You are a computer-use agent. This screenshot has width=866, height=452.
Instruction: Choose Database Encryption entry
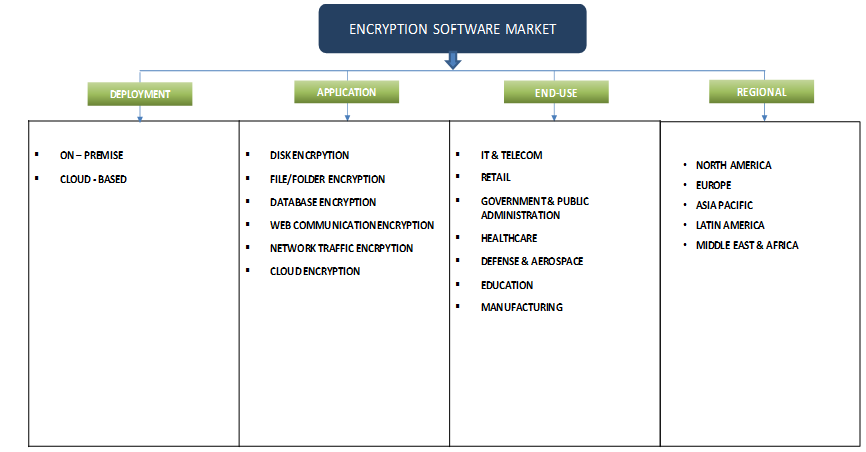(322, 202)
